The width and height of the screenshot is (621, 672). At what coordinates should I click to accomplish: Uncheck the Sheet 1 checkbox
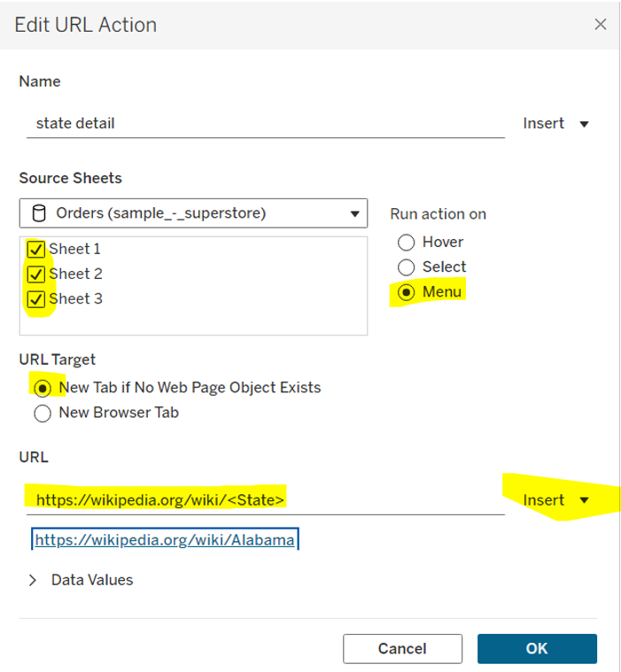[36, 249]
